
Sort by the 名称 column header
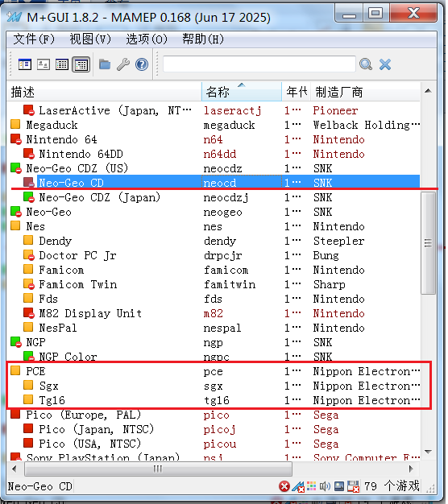[x=242, y=92]
